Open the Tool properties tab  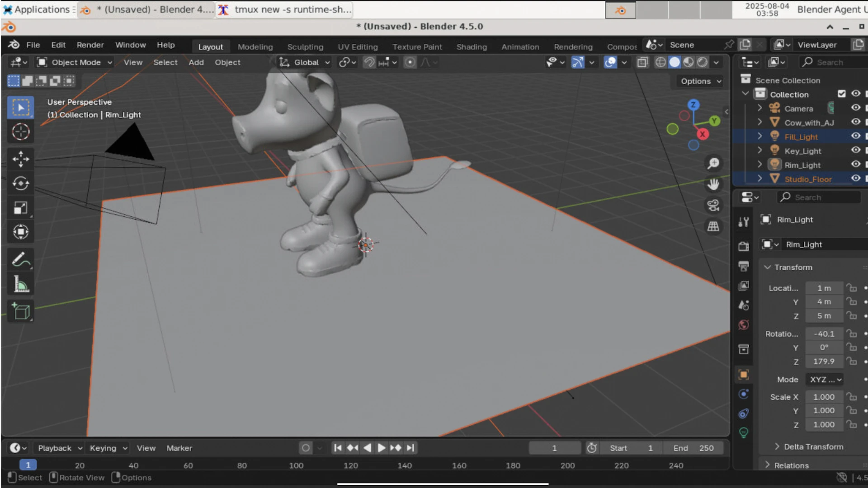[x=744, y=221]
